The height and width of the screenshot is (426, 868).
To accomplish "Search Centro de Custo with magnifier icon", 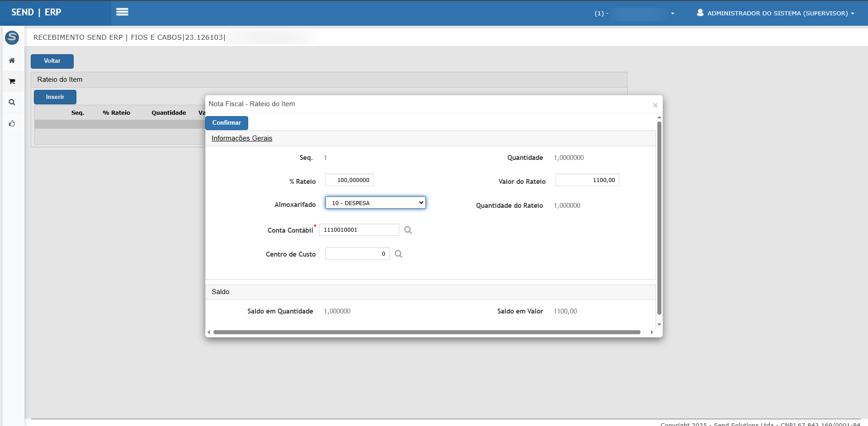I will tap(398, 254).
